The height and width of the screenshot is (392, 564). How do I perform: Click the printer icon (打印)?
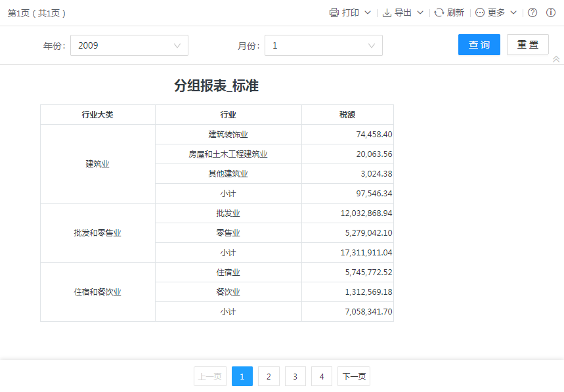click(334, 12)
